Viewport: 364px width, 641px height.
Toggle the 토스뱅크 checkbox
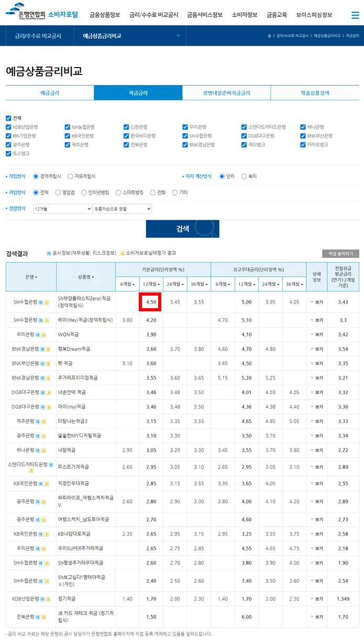[8, 154]
